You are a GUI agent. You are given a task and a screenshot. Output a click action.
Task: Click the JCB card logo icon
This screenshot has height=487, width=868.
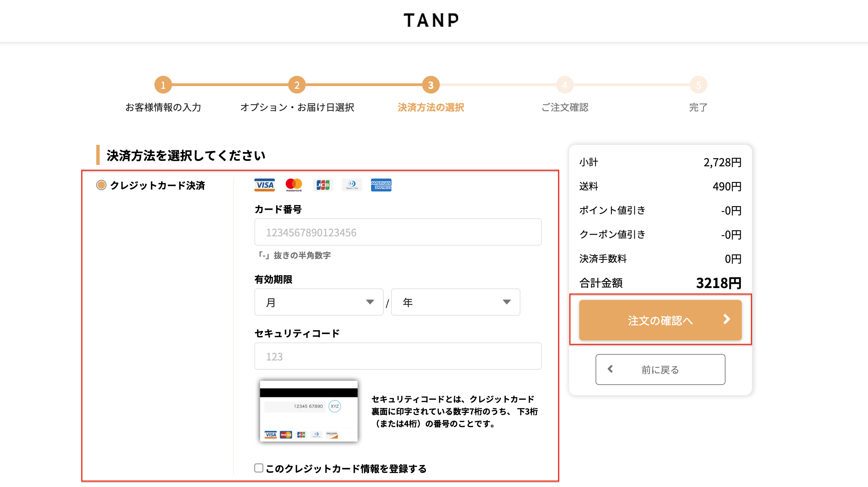click(323, 185)
